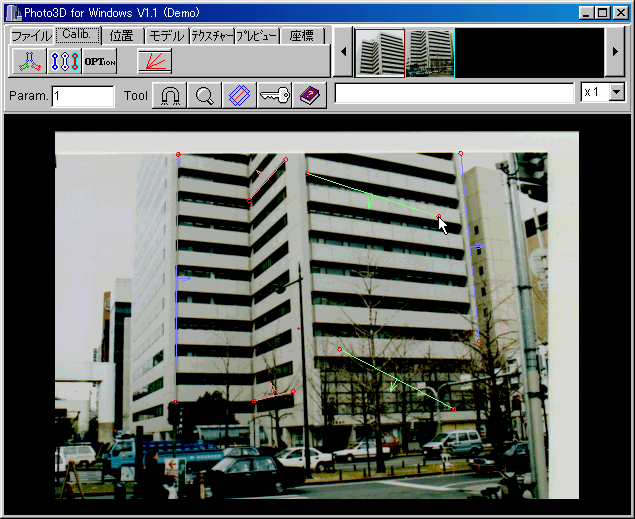
Task: Click upper red line's top endpoint
Action: [286, 160]
